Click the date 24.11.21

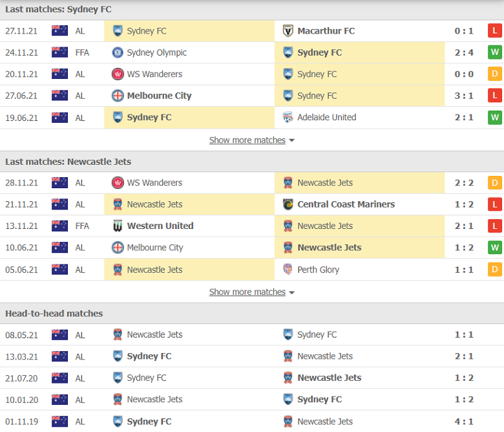click(21, 52)
